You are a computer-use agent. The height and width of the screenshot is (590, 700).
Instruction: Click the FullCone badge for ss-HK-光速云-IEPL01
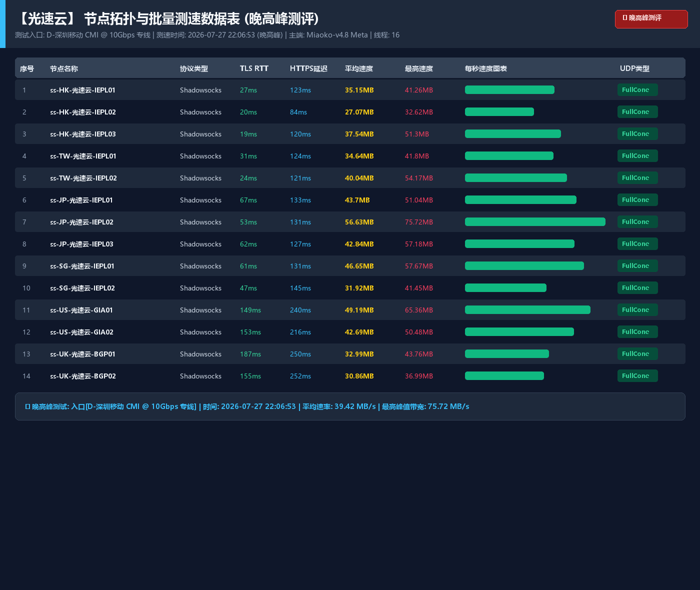637,90
